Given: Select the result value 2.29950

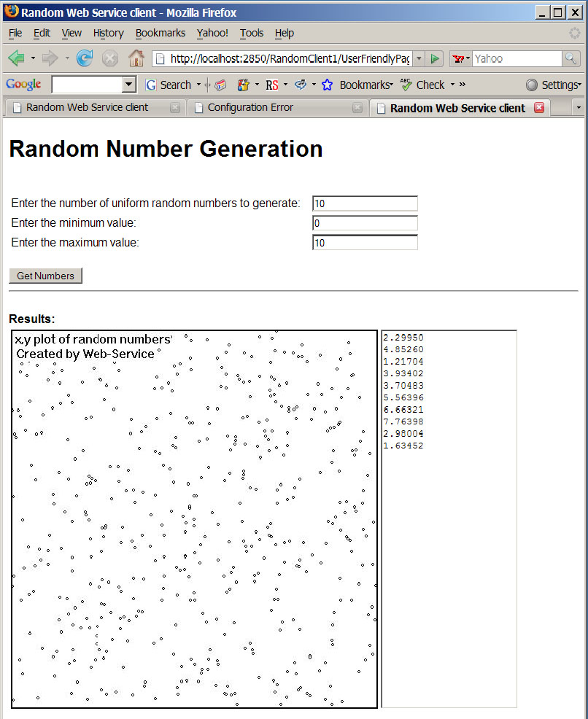Looking at the screenshot, I should pyautogui.click(x=403, y=338).
